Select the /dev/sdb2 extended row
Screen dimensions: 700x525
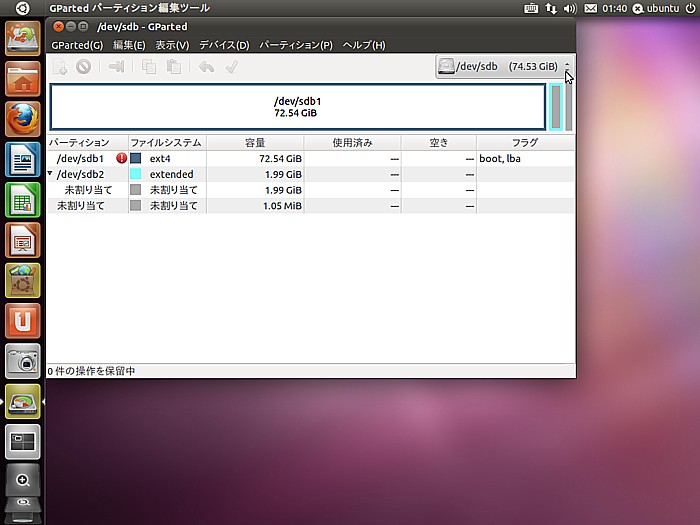point(311,174)
